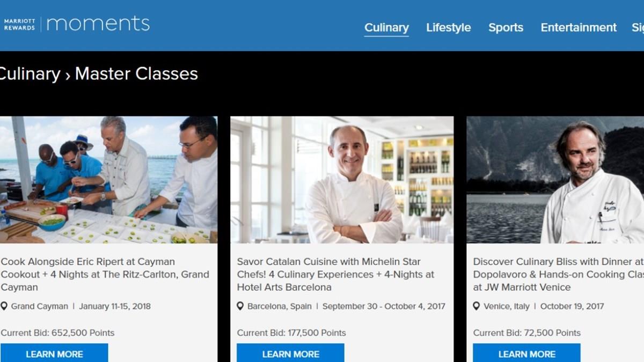
Task: Open the Venice chef photo thumbnail
Action: pyautogui.click(x=555, y=180)
